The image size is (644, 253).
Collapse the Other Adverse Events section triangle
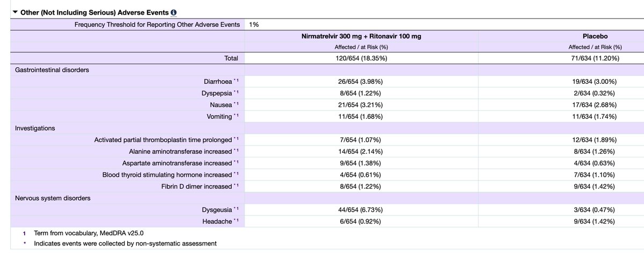[15, 12]
